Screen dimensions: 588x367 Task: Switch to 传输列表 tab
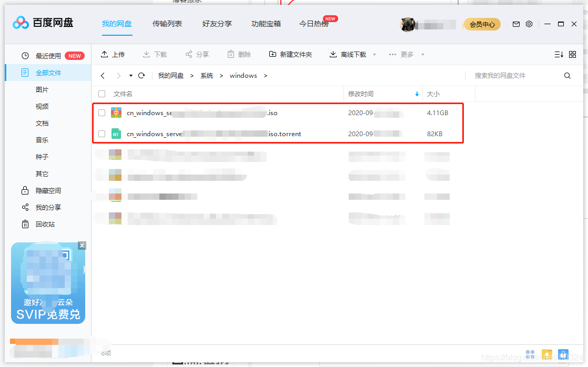pos(167,24)
